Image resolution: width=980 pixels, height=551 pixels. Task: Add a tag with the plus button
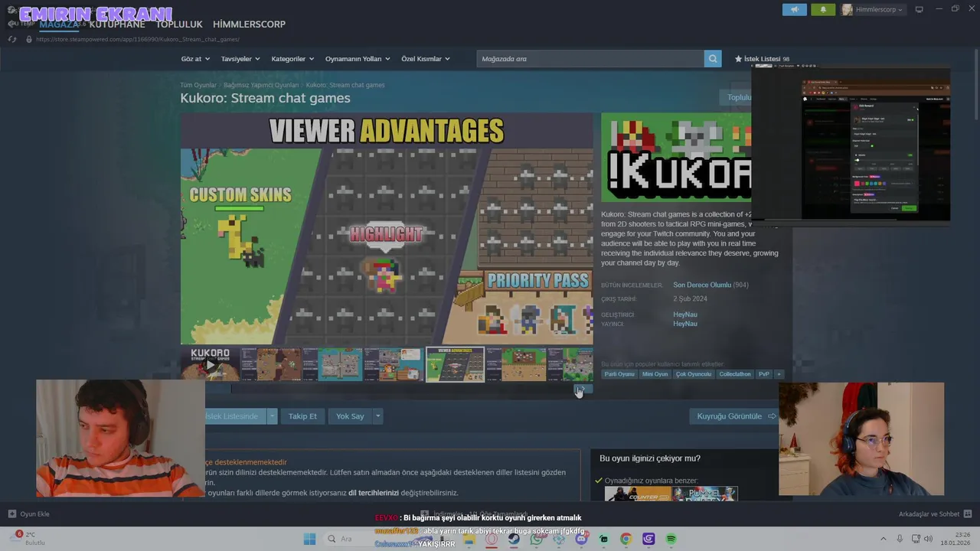point(779,374)
